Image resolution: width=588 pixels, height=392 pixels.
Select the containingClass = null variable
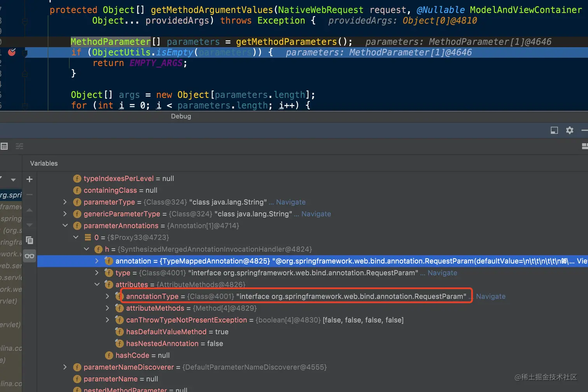coord(120,190)
